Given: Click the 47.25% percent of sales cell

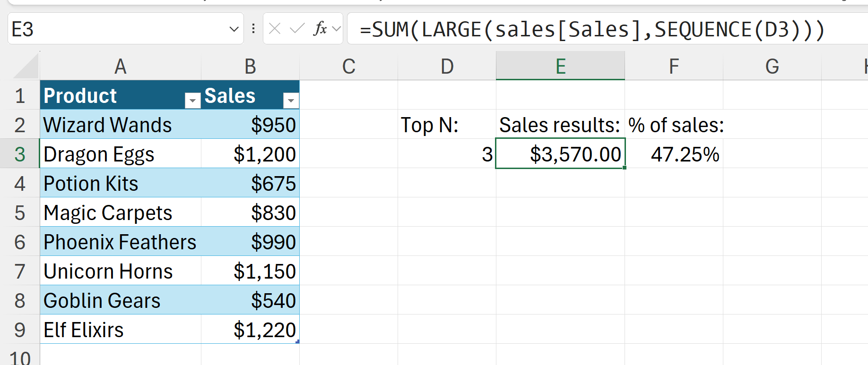Looking at the screenshot, I should coord(674,154).
